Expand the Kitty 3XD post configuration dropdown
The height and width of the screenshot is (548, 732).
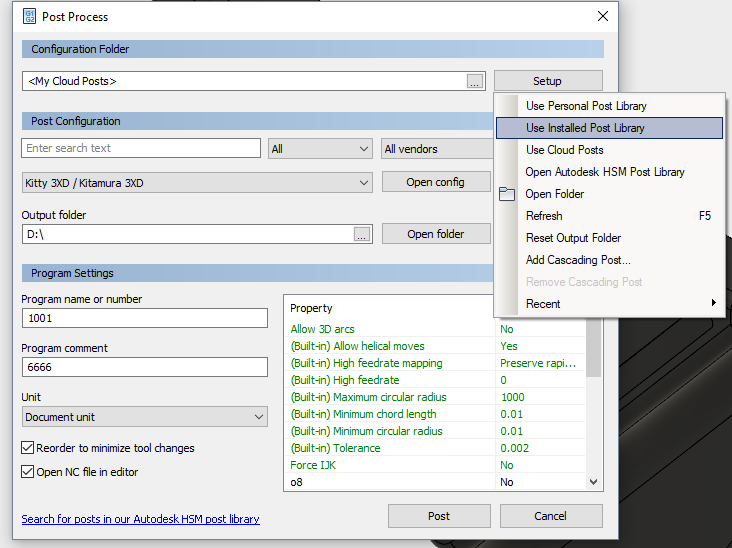tap(197, 183)
